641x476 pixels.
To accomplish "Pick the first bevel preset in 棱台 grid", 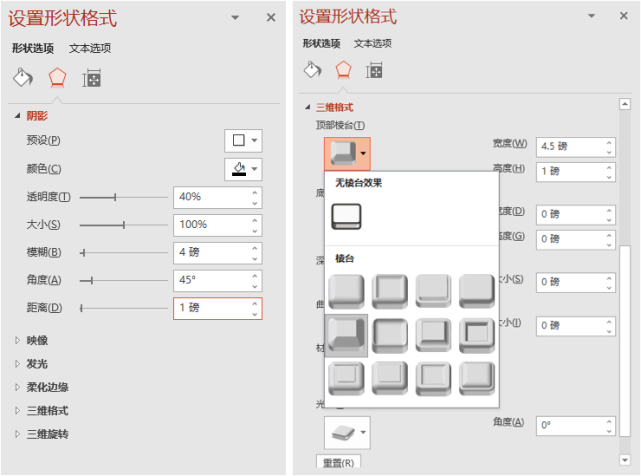I will (346, 291).
